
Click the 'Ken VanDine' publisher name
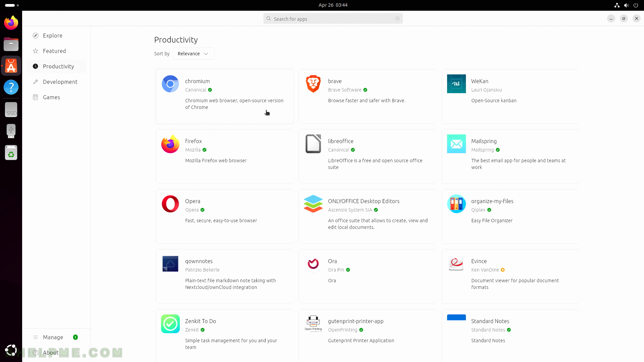coord(485,270)
